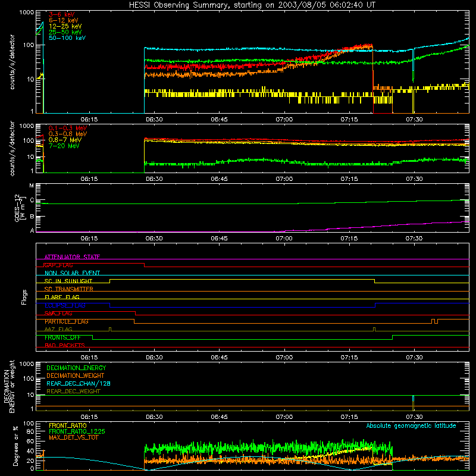The width and height of the screenshot is (476, 476).
Task: Select the red 3-6 keV legend label
Action: [62, 14]
